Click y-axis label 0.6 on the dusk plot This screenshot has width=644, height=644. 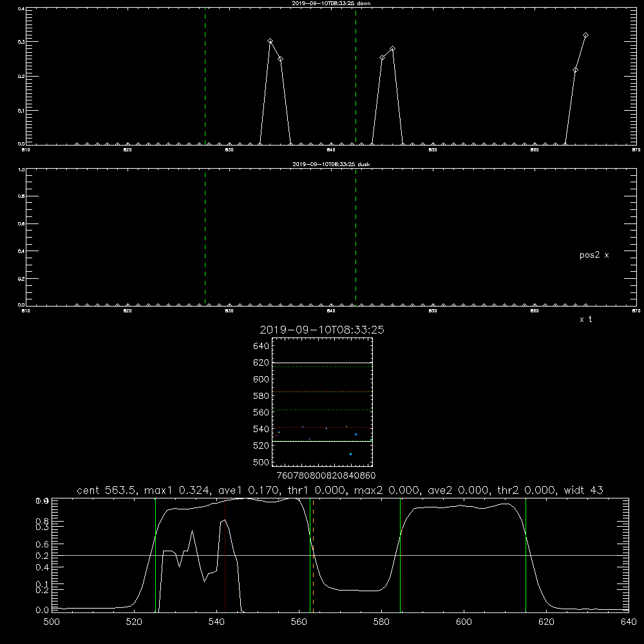coord(21,224)
